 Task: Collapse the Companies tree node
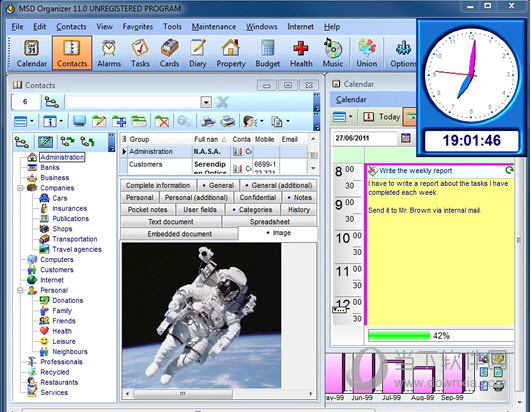[x=20, y=188]
